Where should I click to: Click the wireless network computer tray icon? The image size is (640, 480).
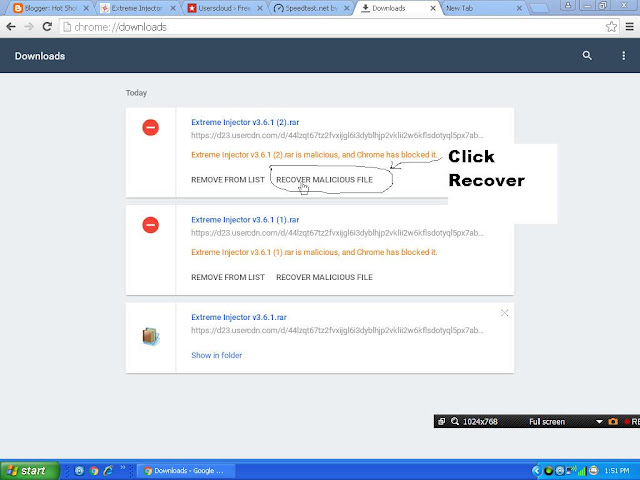[x=571, y=471]
